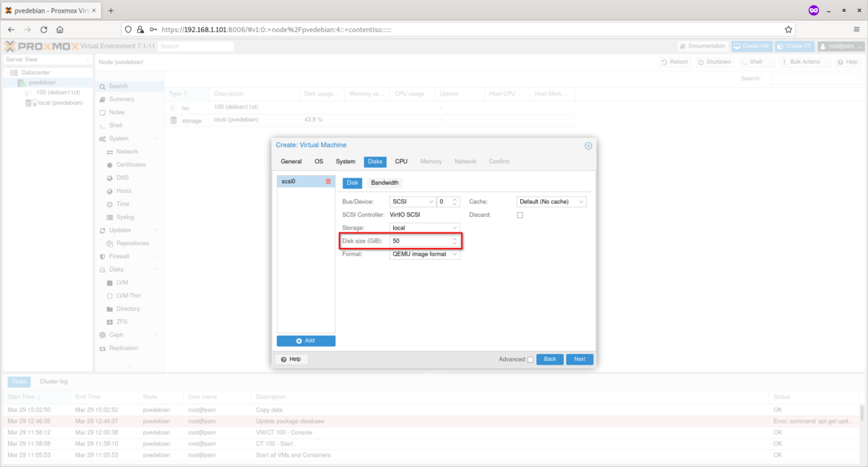The width and height of the screenshot is (868, 467).
Task: Click the Next button
Action: [579, 359]
